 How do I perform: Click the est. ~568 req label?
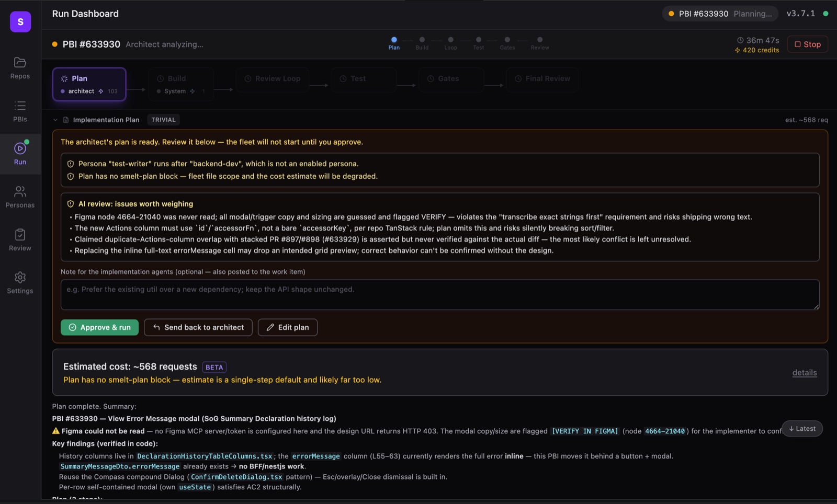click(x=806, y=120)
